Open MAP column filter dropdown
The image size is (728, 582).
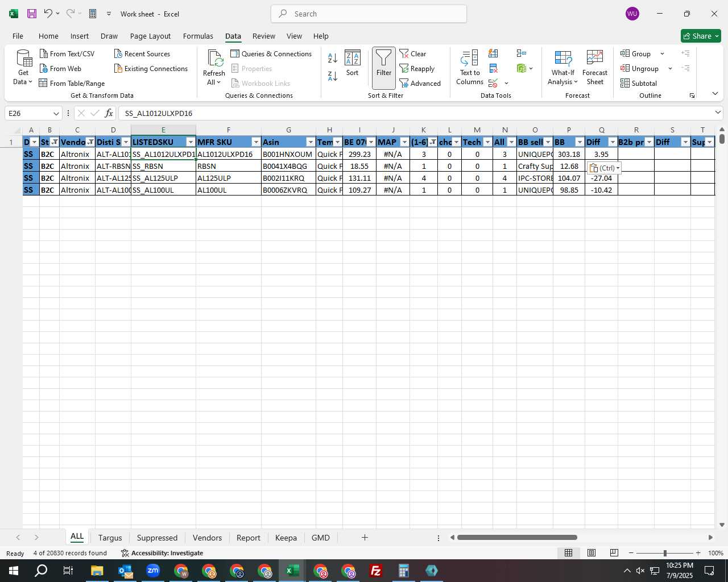(x=404, y=142)
